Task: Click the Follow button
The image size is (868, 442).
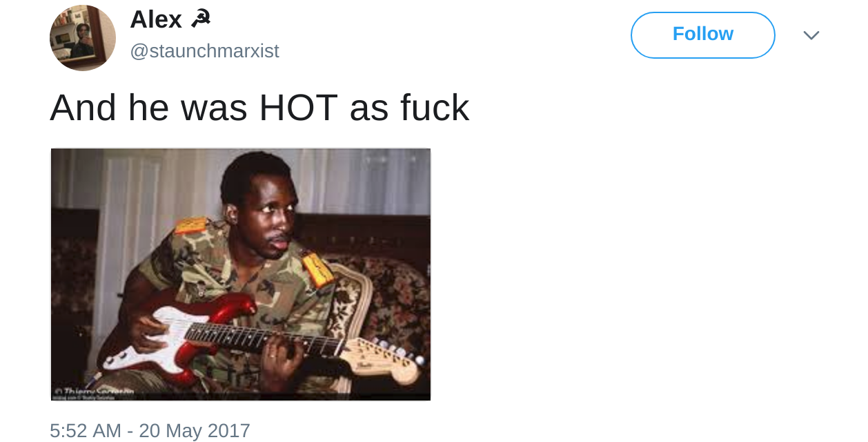Action: coord(702,35)
